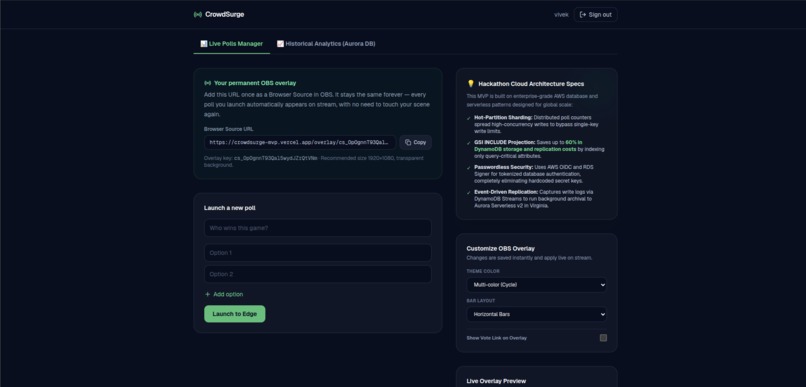Click the Customize OBS Overlay heading
Viewport: 806px width, 387px height.
click(x=501, y=249)
